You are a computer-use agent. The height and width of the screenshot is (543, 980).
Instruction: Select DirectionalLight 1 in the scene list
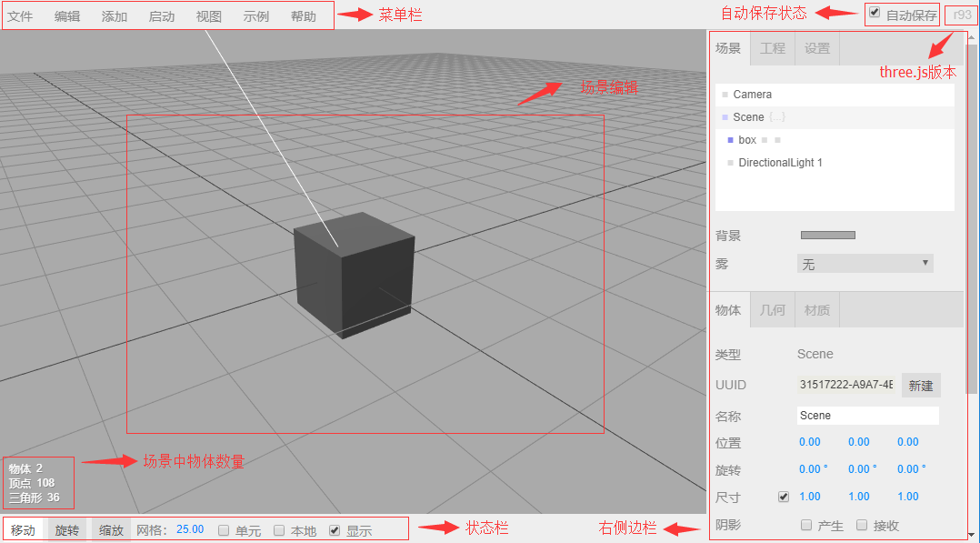pos(780,163)
